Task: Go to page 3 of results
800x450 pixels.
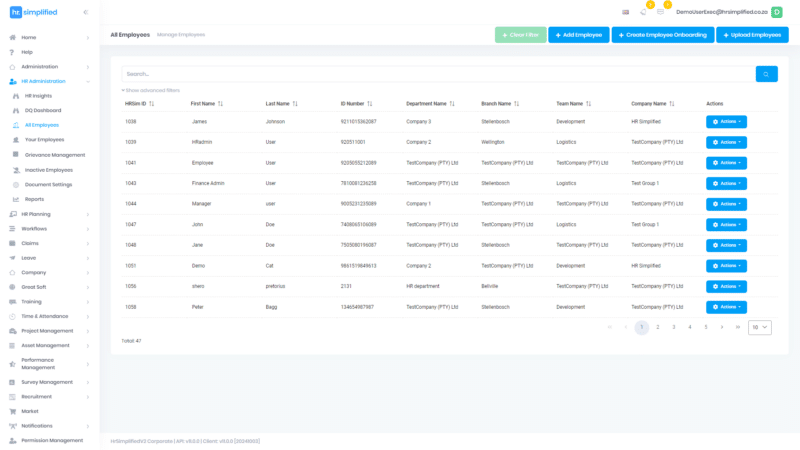Action: (x=673, y=327)
